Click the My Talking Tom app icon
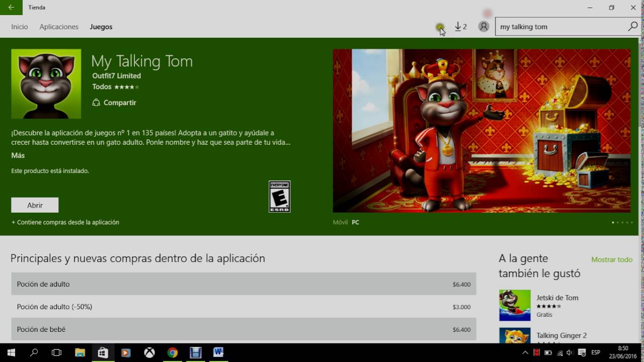The width and height of the screenshot is (644, 362). click(x=46, y=84)
